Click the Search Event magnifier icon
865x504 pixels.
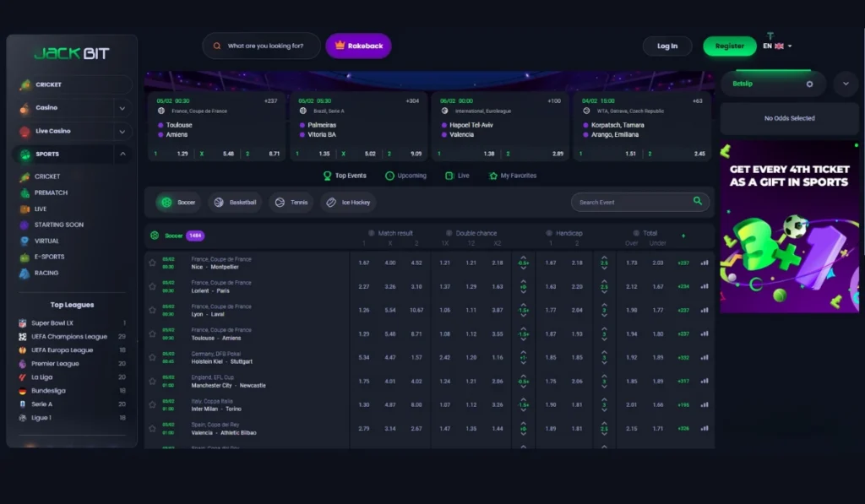[x=697, y=201]
